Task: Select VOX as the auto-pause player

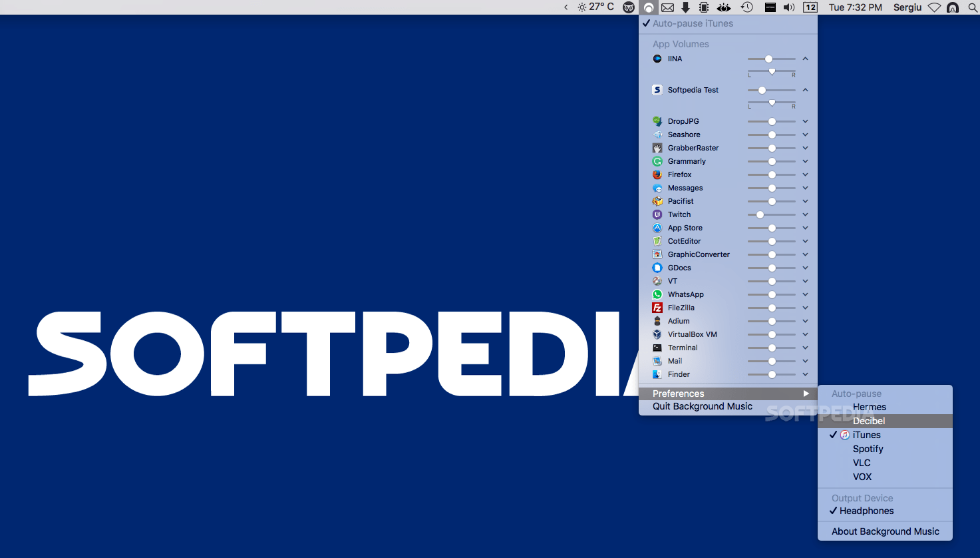Action: [885, 477]
